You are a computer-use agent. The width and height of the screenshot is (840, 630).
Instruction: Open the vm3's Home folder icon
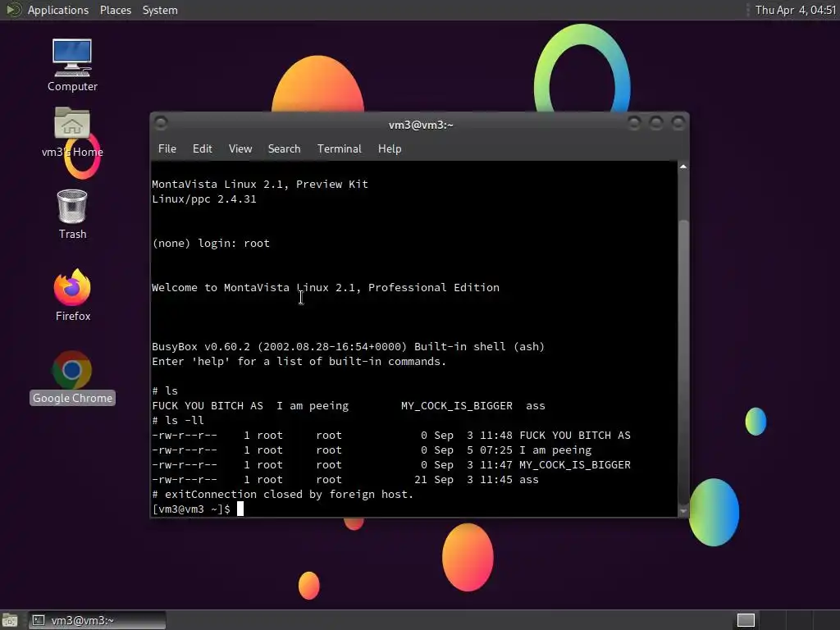(x=72, y=132)
